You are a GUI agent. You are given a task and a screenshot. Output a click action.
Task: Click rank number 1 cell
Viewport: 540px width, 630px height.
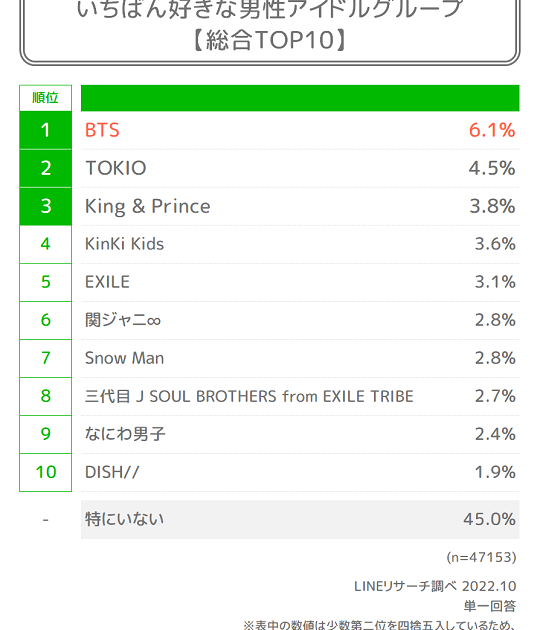coord(45,130)
